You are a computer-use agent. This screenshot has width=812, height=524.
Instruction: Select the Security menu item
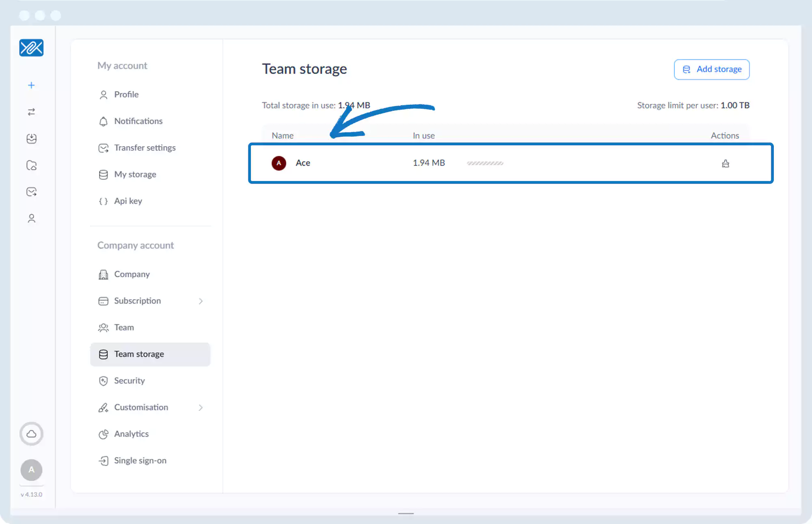[x=129, y=381]
